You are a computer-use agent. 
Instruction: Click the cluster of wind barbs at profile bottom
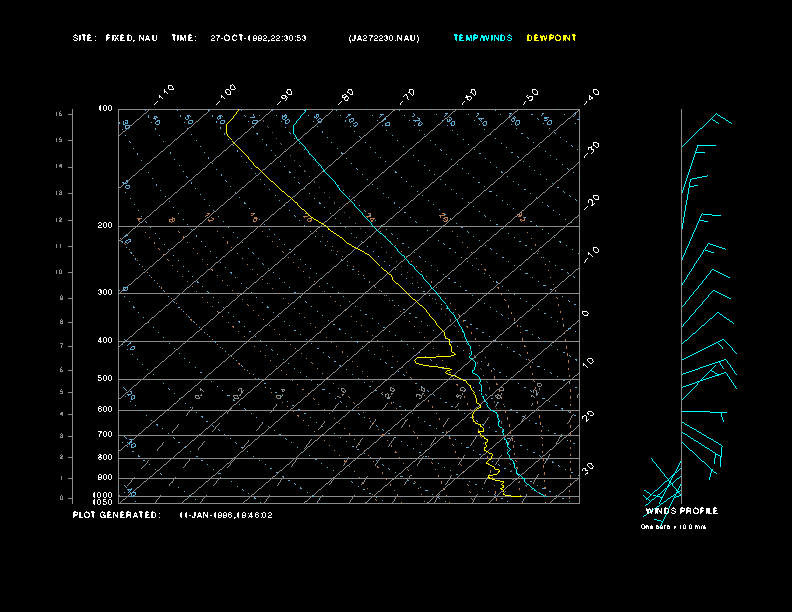[x=662, y=487]
